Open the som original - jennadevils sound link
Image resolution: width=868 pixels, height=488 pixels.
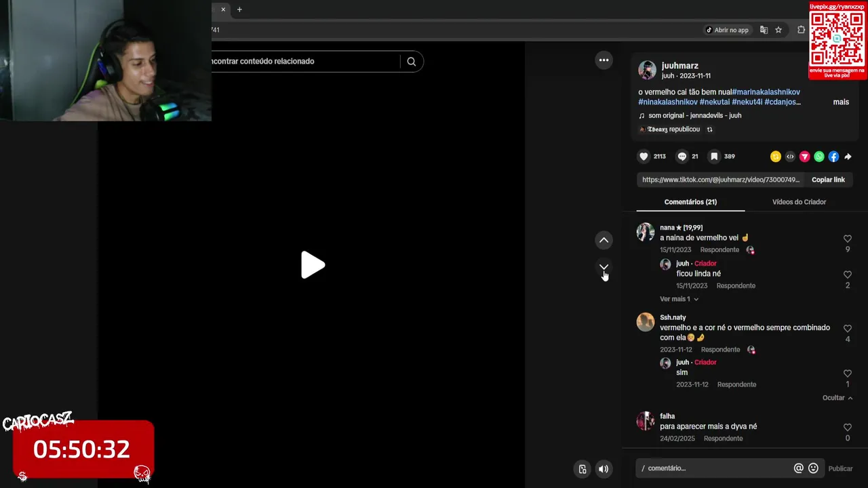[694, 116]
